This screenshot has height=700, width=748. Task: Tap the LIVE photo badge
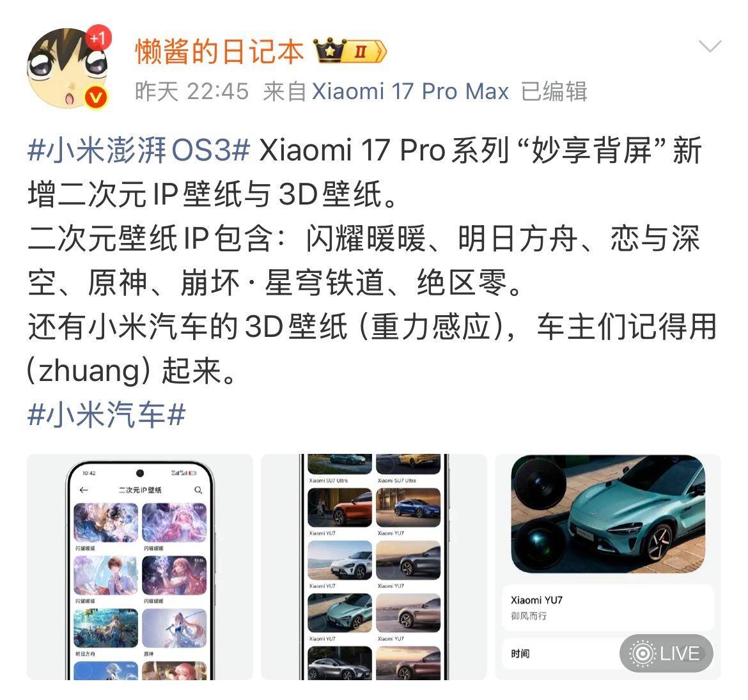click(666, 653)
